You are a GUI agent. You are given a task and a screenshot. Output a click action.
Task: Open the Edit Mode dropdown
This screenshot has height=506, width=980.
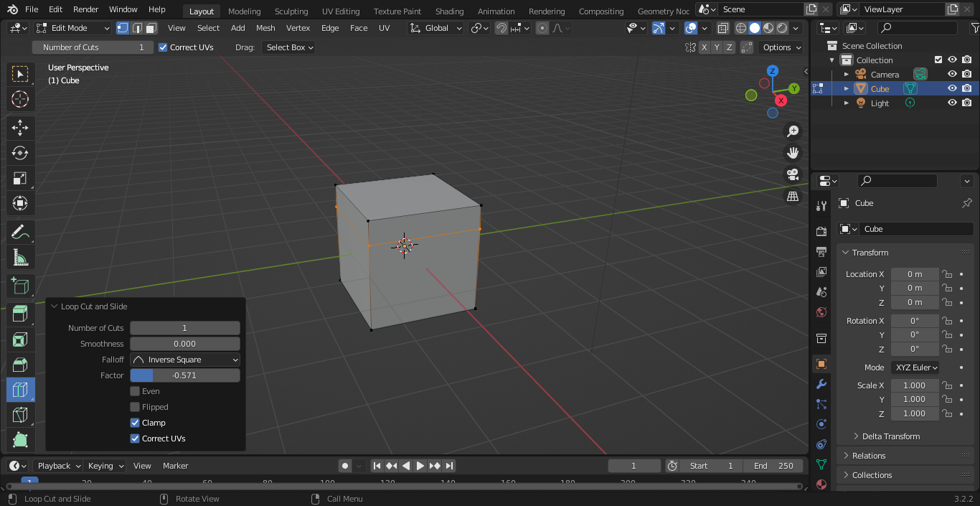point(73,28)
